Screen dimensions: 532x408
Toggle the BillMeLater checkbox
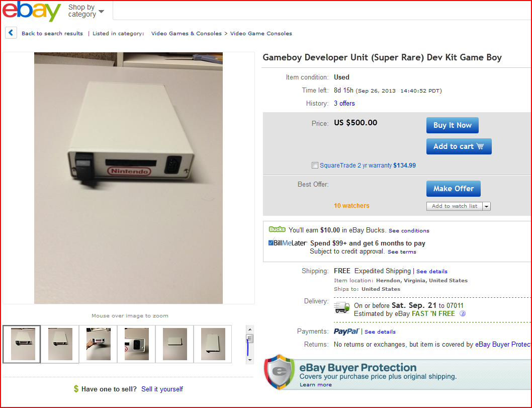tap(271, 242)
